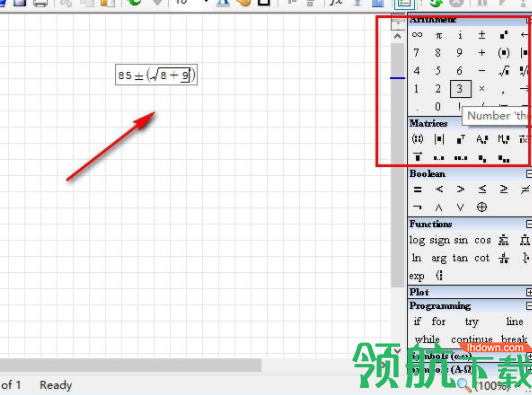Insert summation template in Functions
This screenshot has height=395, width=532.
point(504,240)
